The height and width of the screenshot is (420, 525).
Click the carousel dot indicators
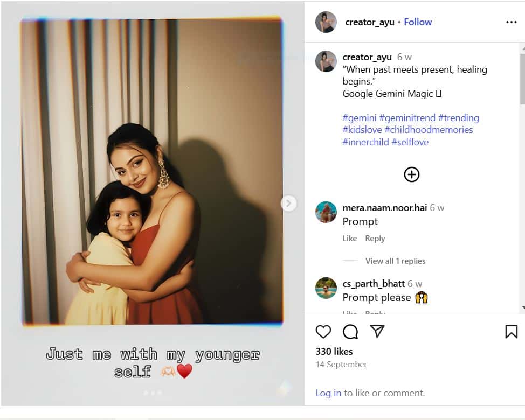pos(152,393)
